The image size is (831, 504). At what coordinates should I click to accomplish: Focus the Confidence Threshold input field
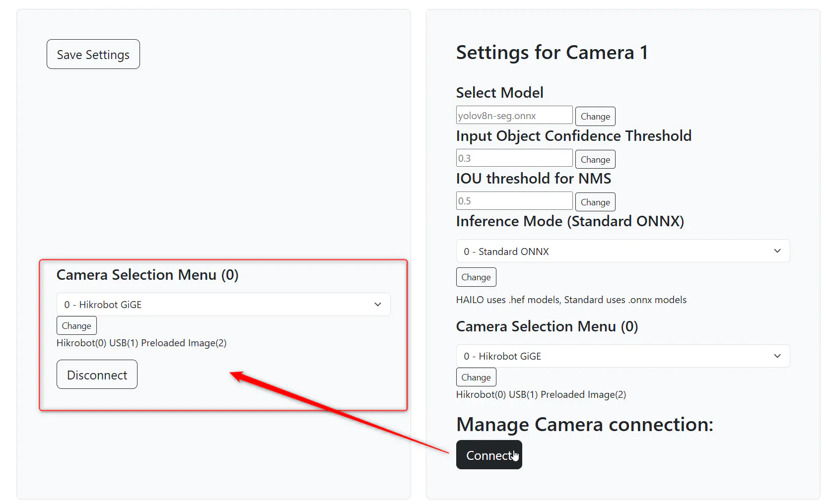(514, 158)
